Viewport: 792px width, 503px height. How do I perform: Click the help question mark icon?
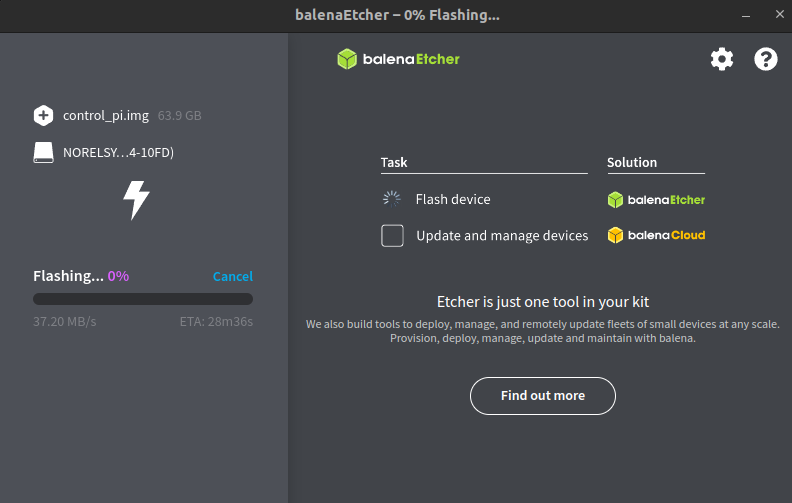click(x=765, y=59)
